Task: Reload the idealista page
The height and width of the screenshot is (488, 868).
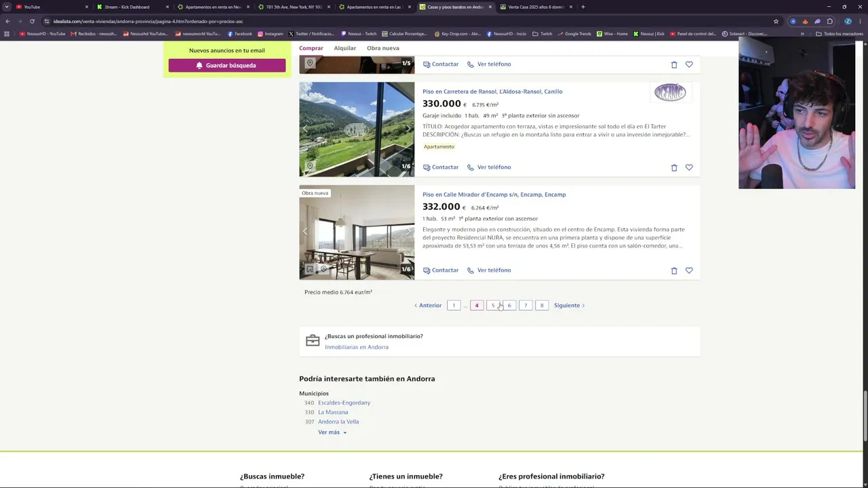Action: [x=32, y=21]
